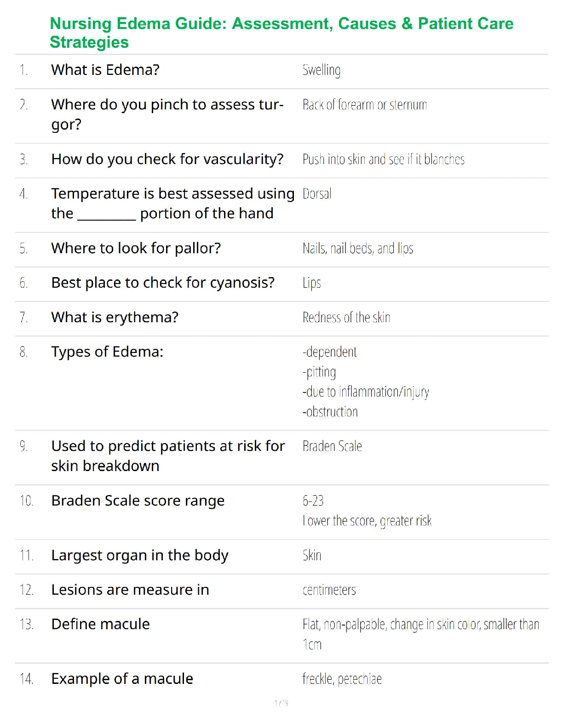
Task: Click the score range '6-23'
Action: click(313, 500)
